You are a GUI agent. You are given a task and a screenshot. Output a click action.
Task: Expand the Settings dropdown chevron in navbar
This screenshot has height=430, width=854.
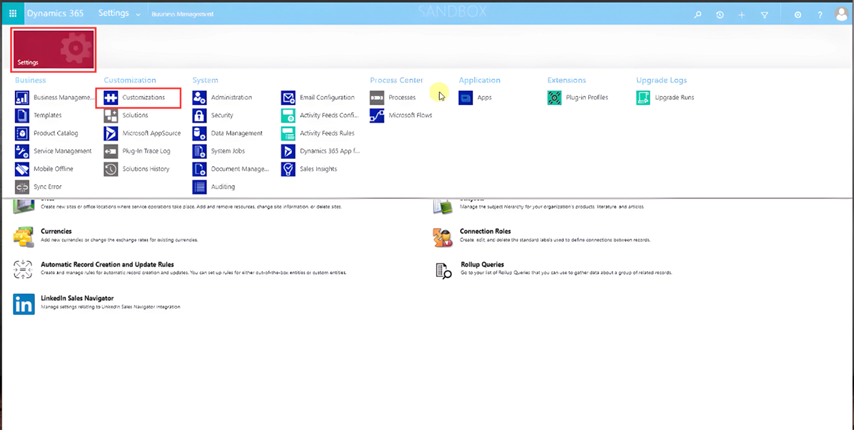(x=138, y=15)
